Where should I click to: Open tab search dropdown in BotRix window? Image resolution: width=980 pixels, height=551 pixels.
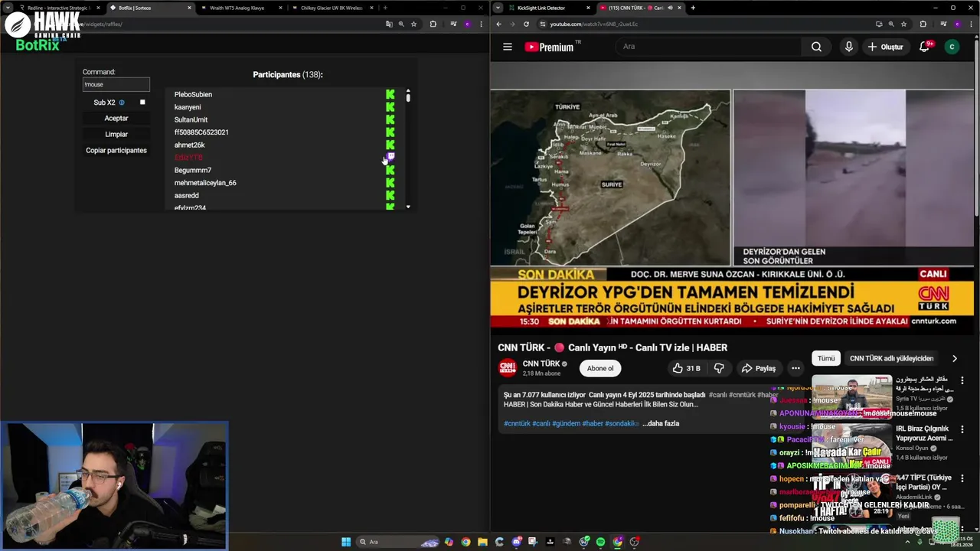click(8, 8)
